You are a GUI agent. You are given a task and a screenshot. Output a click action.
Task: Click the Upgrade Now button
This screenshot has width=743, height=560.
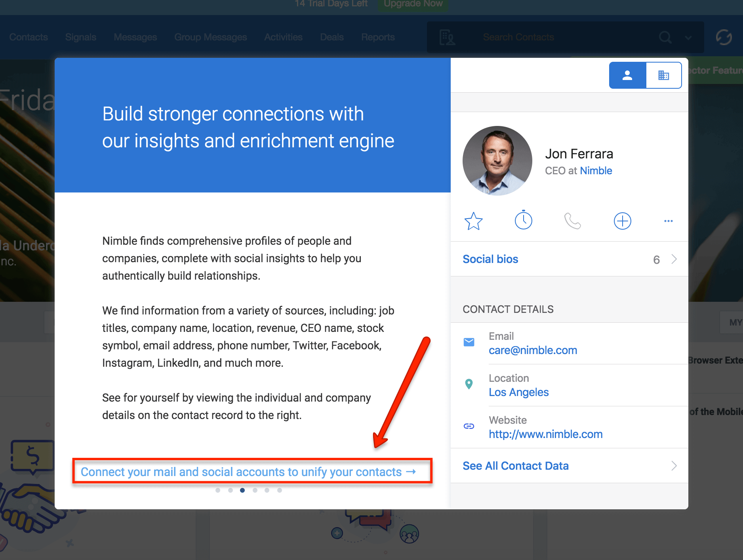[x=413, y=4]
